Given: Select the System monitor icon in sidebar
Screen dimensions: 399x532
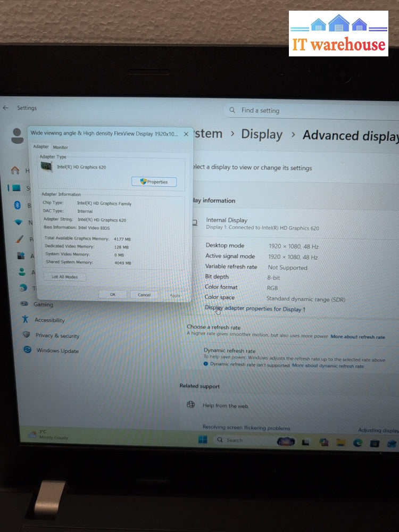Looking at the screenshot, I should tap(16, 188).
